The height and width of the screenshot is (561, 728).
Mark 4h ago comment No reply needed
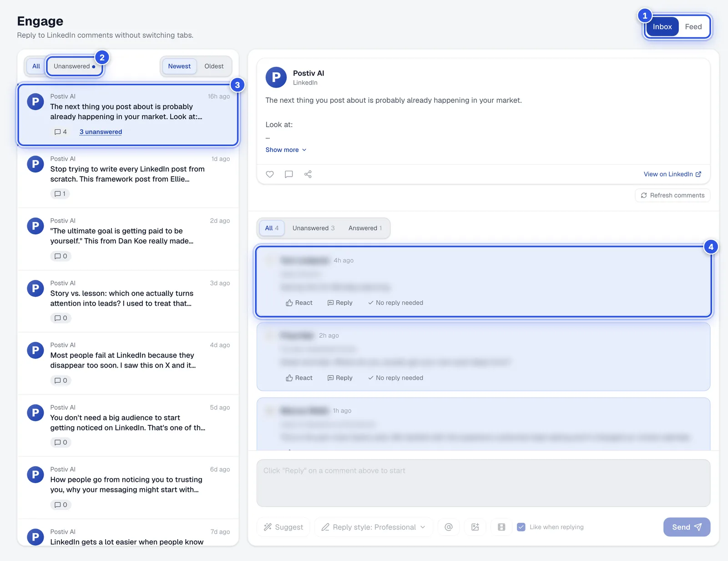pyautogui.click(x=395, y=303)
